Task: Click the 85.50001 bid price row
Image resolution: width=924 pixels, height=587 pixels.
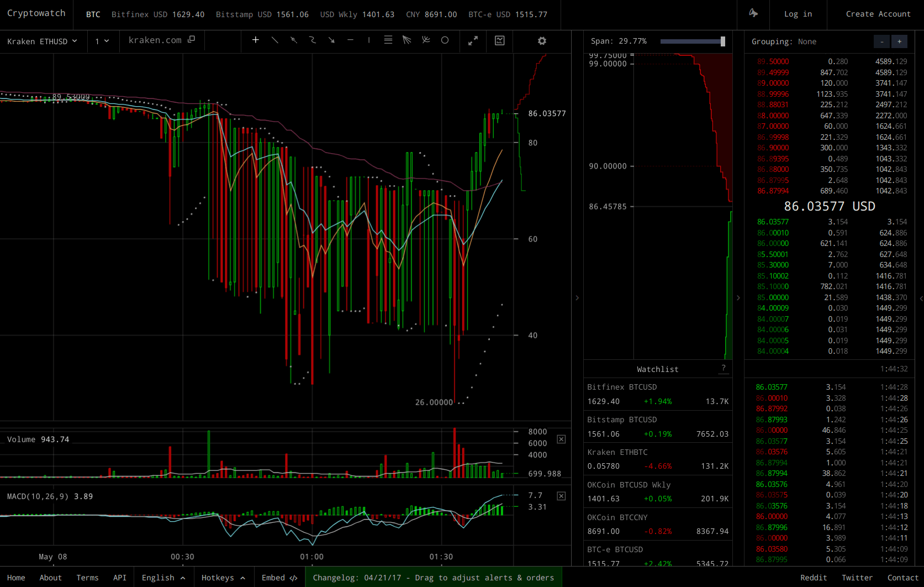Action: tap(831, 254)
